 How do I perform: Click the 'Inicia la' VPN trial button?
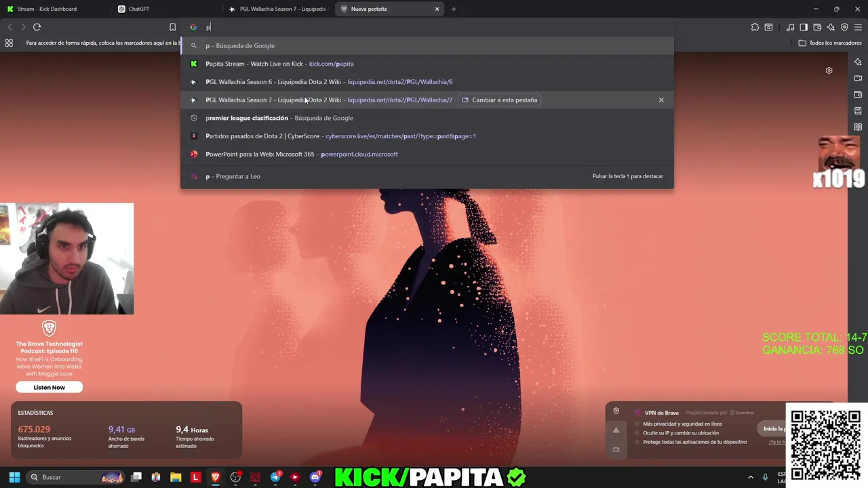(x=773, y=428)
